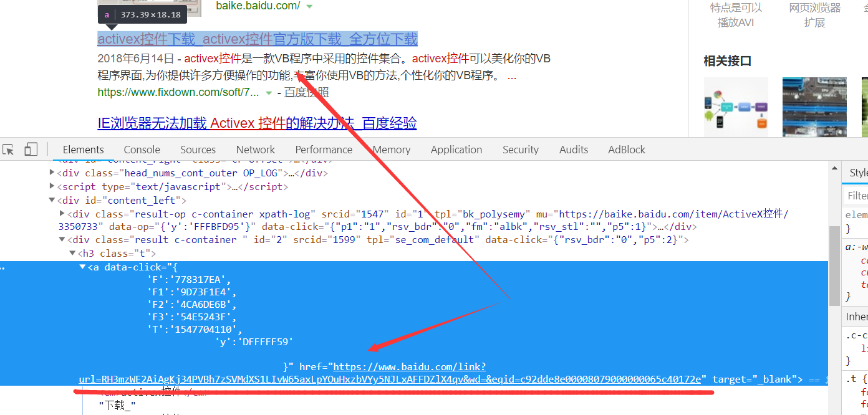Open the AdBlock tab in DevTools
Viewport: 868px width, 415px height.
click(627, 150)
